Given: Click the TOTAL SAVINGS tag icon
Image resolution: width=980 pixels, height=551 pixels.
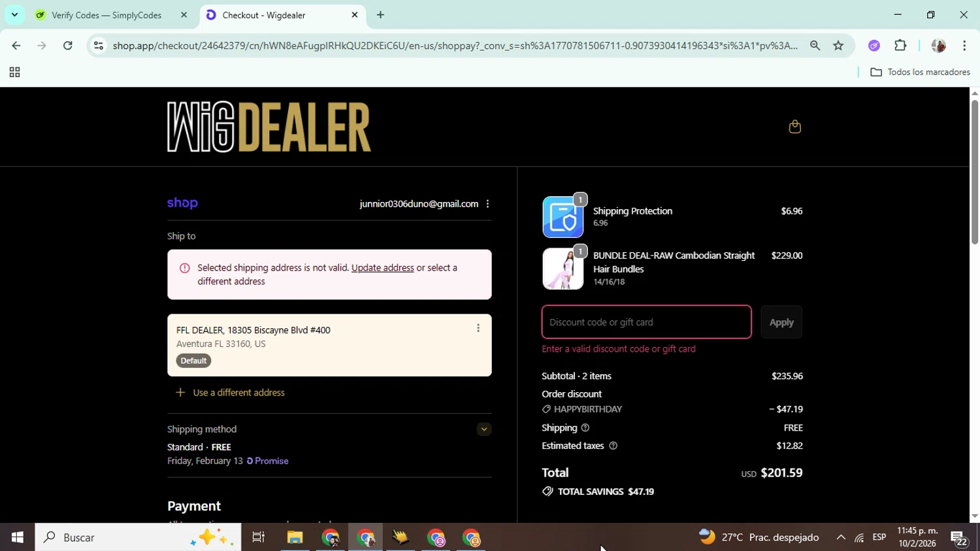Looking at the screenshot, I should click(547, 492).
